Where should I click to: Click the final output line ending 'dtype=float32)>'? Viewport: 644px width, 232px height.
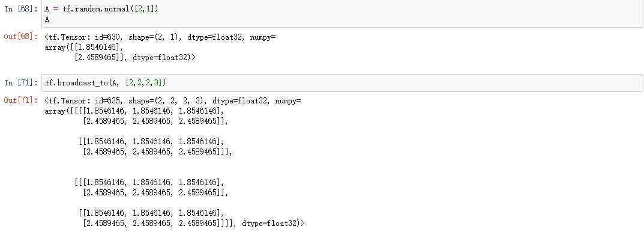coord(194,224)
